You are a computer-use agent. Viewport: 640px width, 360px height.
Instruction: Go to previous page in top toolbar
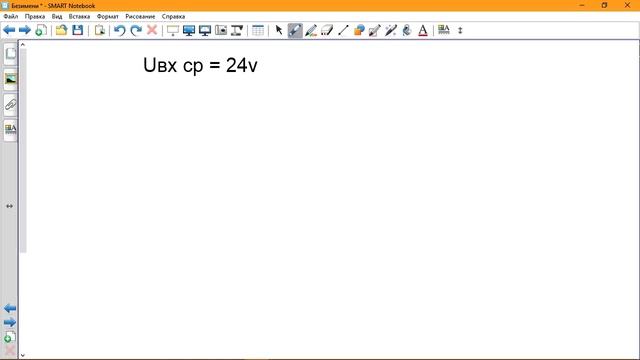pyautogui.click(x=9, y=30)
